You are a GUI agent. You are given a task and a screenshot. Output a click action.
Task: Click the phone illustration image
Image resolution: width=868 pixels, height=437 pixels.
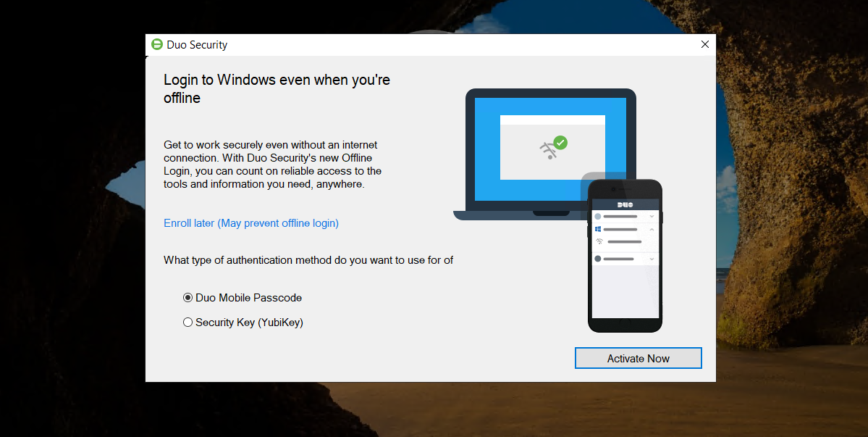[625, 256]
